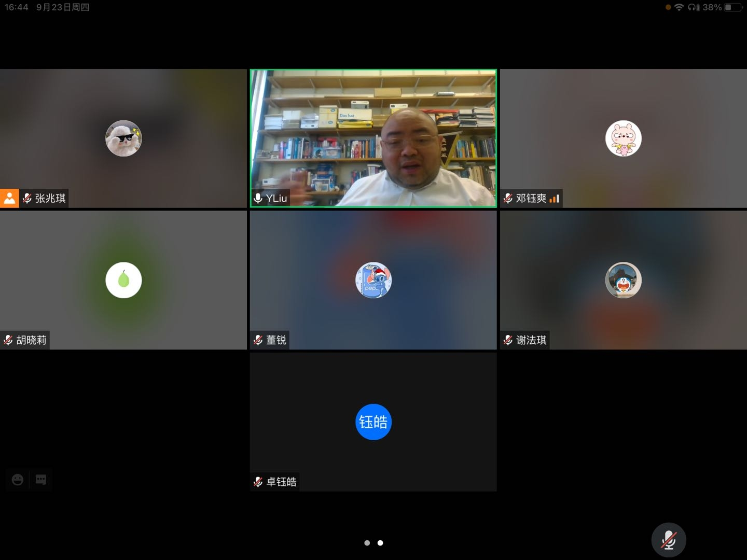
Task: Select YLiu's live video tile
Action: pos(374,138)
